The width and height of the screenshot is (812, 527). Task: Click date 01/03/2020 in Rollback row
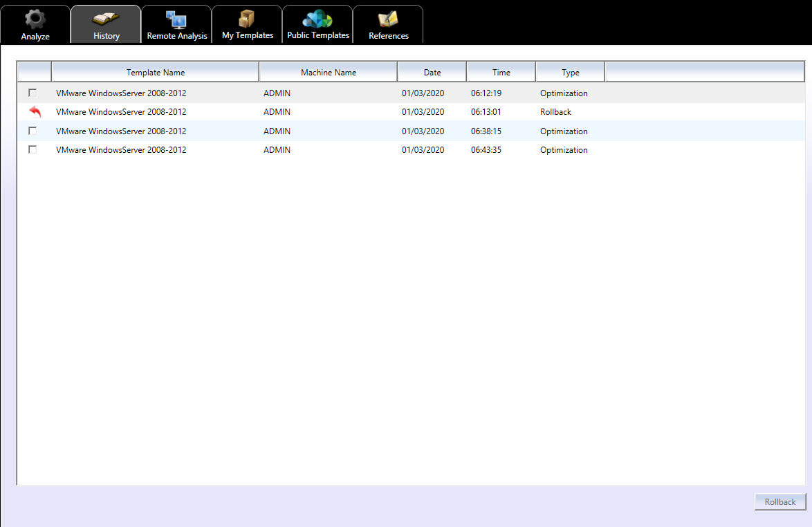pyautogui.click(x=423, y=112)
